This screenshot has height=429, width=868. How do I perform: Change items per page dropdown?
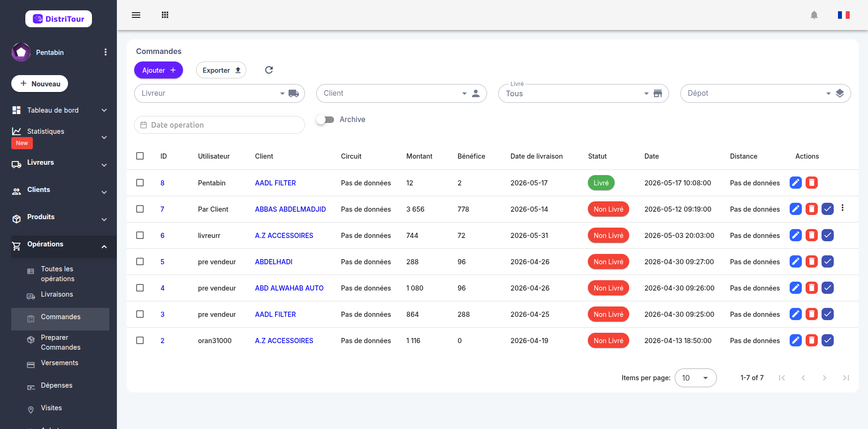coord(696,378)
